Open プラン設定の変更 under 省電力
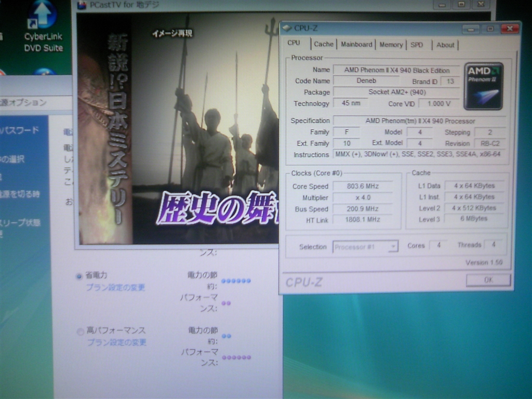This screenshot has width=532, height=399. point(115,287)
